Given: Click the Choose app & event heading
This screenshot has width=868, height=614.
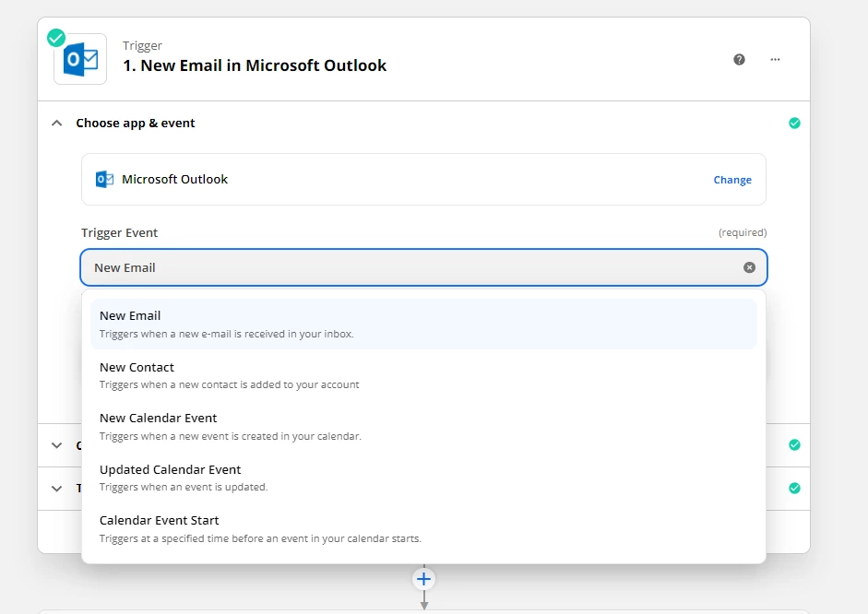Looking at the screenshot, I should coord(136,123).
